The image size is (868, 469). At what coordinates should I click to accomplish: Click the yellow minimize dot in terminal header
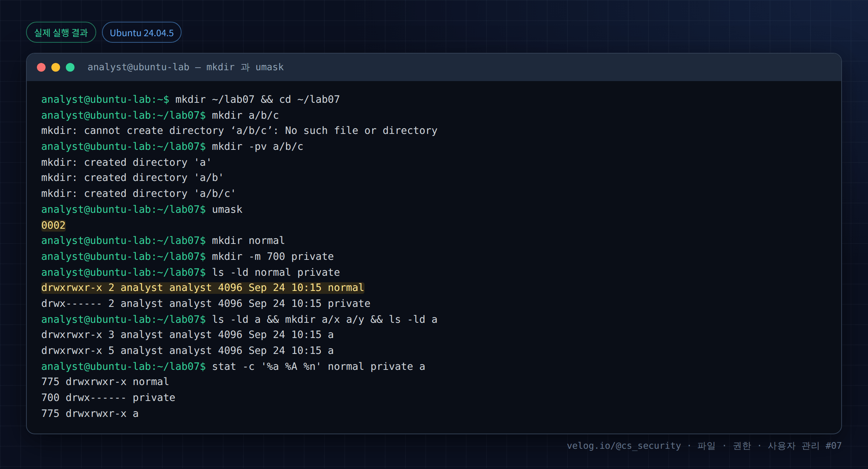click(56, 67)
